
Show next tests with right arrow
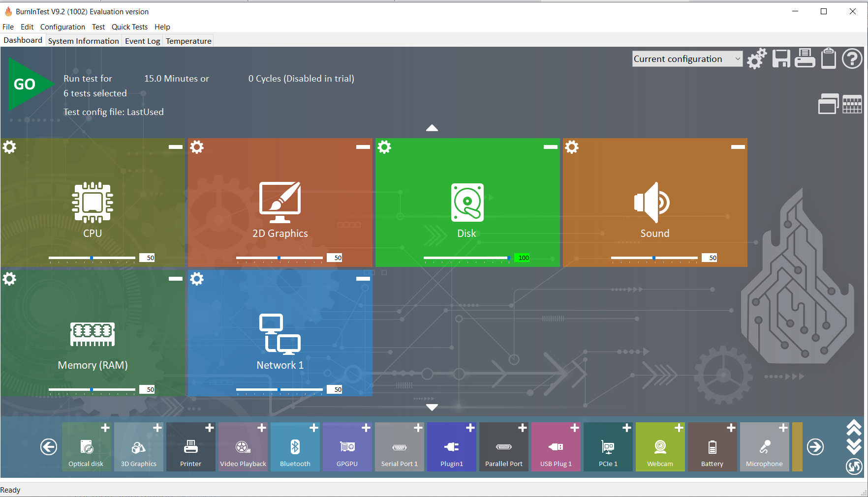[x=815, y=447]
